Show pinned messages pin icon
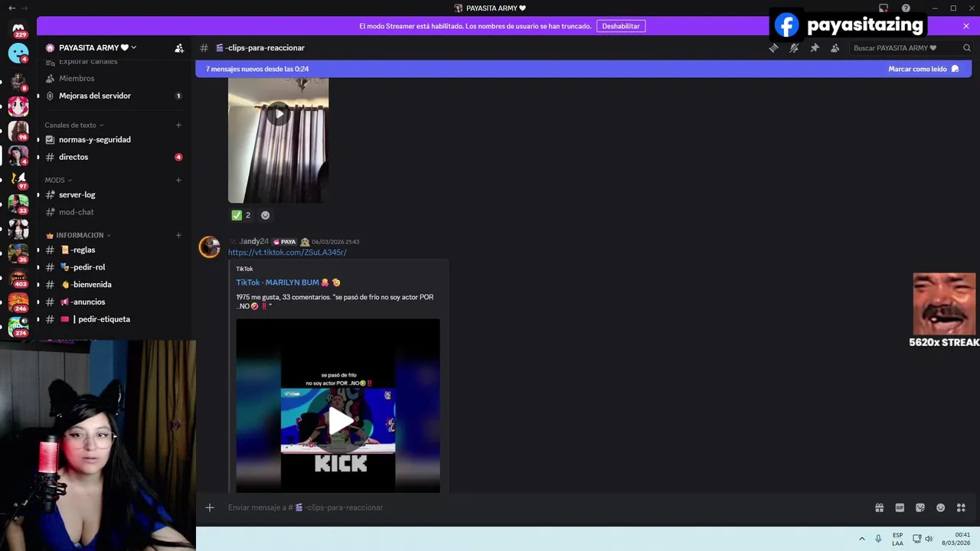The image size is (980, 551). 815,47
